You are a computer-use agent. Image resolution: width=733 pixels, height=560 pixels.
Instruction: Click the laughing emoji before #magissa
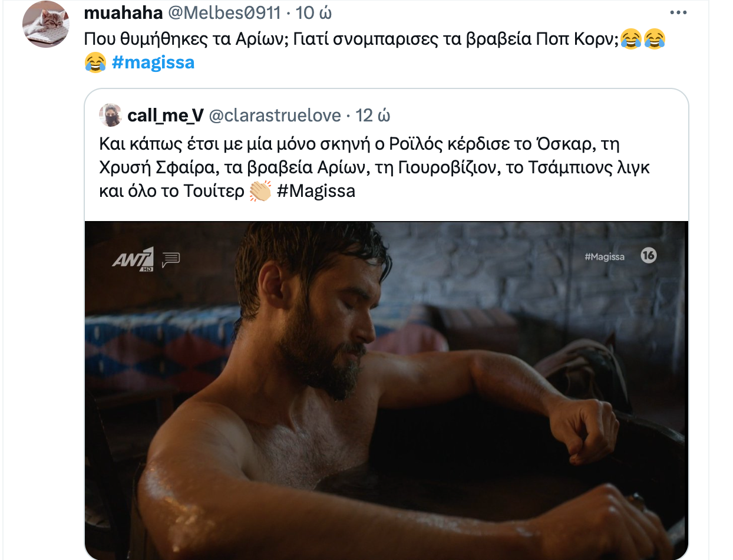click(95, 62)
